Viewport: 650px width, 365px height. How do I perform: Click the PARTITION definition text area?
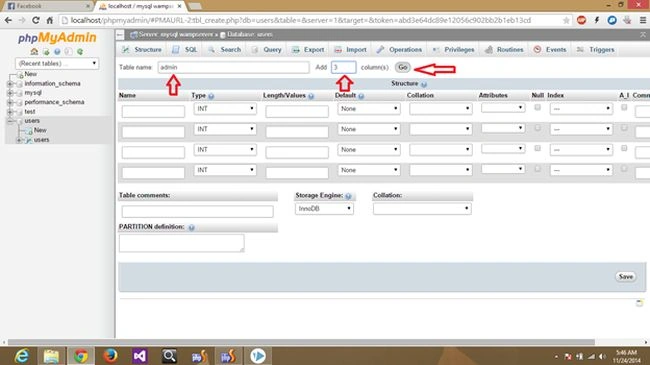[182, 243]
